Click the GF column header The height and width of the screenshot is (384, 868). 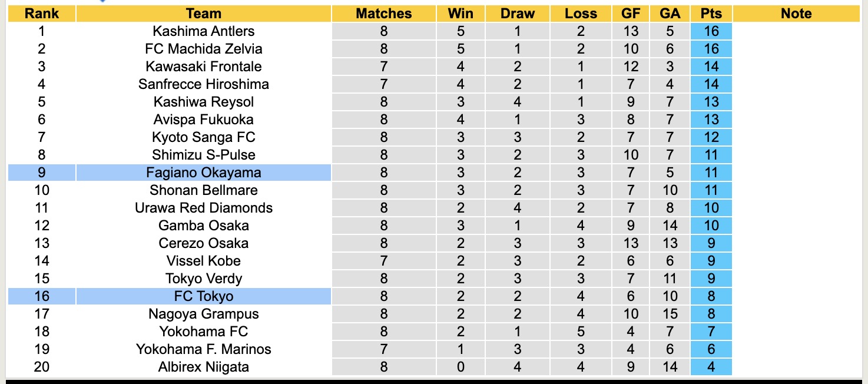click(631, 14)
